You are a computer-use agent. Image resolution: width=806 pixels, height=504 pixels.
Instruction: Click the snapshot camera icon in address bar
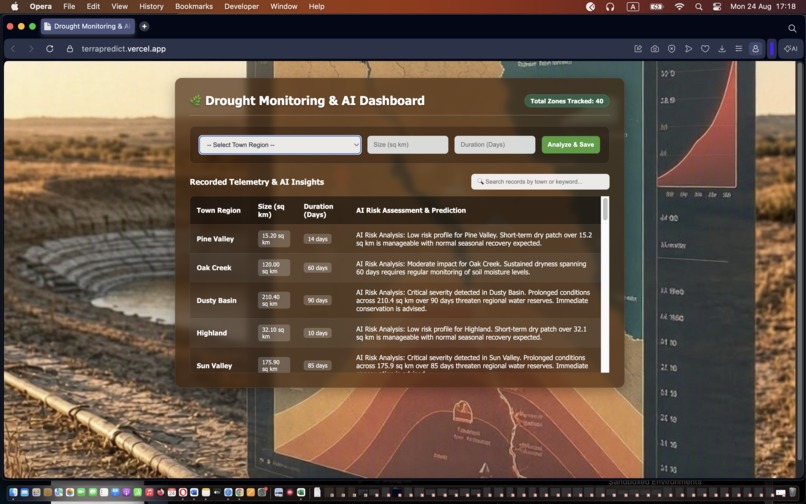654,49
